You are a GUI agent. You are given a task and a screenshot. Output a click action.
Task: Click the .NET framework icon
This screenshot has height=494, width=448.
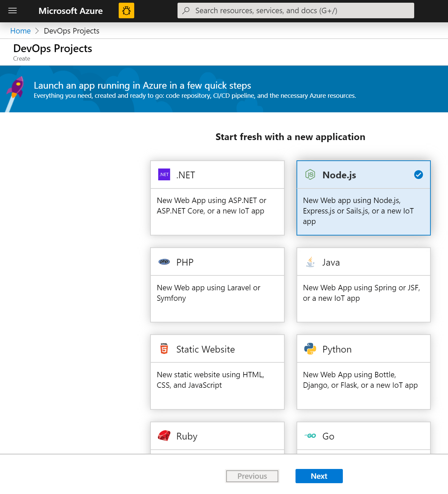tap(164, 175)
